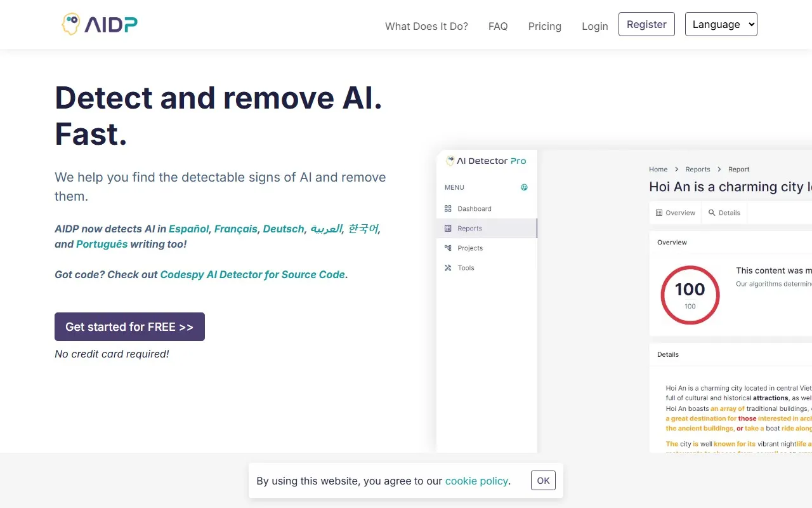Open the Language selector
812x508 pixels.
(x=721, y=24)
